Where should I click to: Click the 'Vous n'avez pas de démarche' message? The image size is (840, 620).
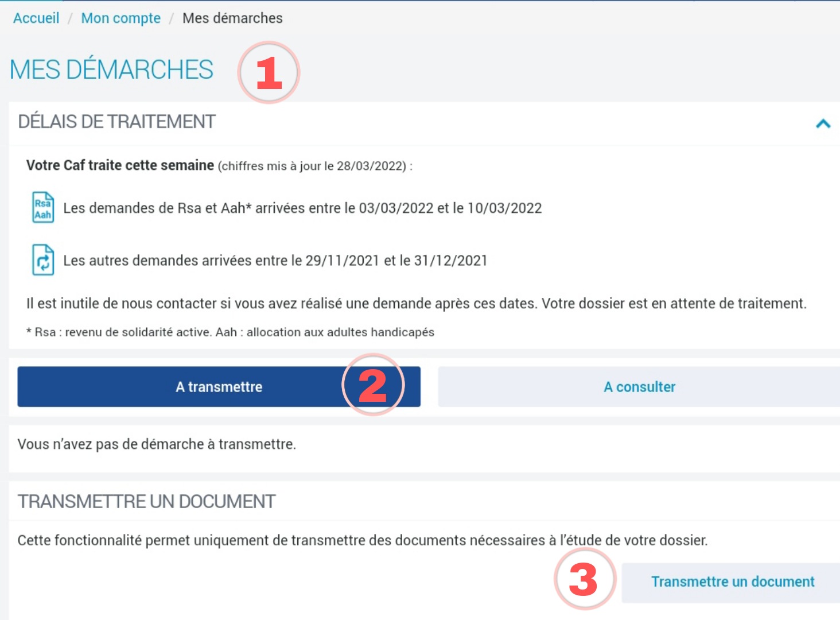tap(157, 444)
